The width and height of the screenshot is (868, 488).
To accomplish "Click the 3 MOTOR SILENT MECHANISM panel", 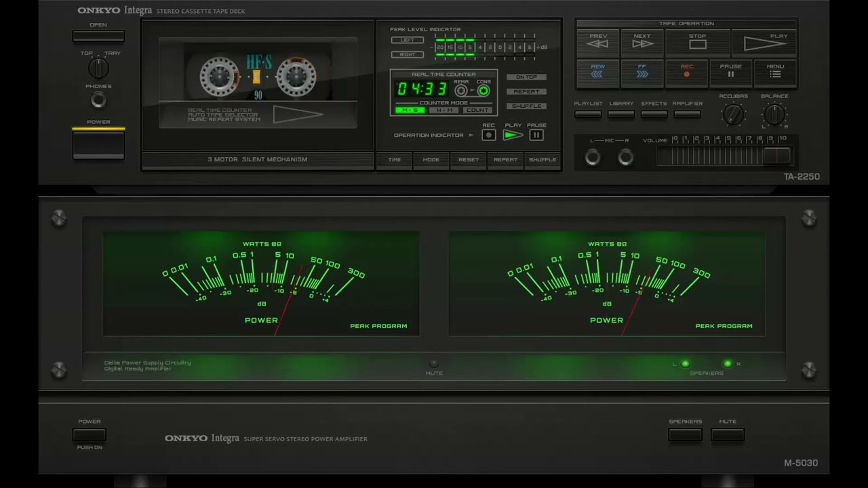I will 258,160.
